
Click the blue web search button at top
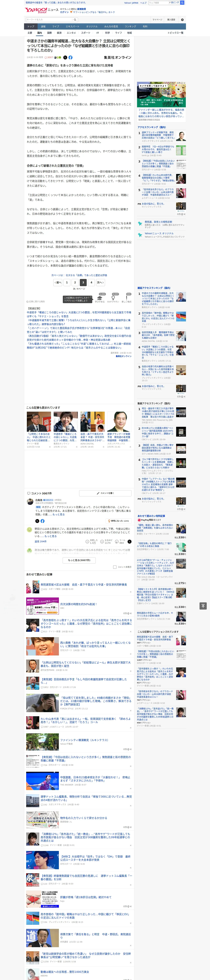[x=182, y=3]
